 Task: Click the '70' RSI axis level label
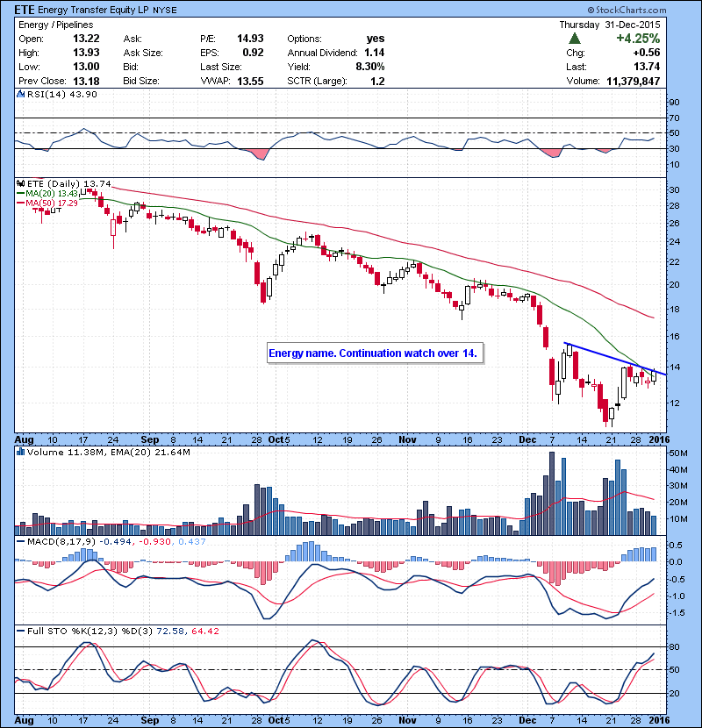pos(674,118)
